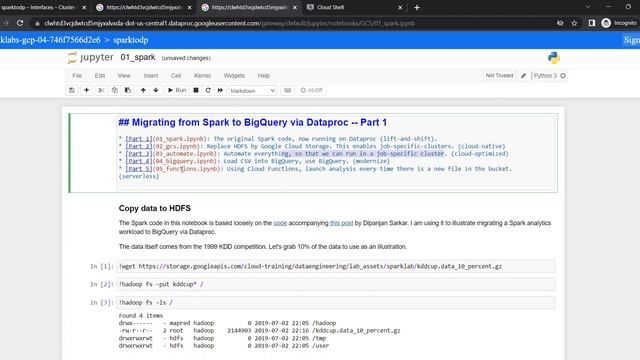The image size is (640, 360).
Task: Open the command palette keyboard icon
Action: tap(288, 90)
